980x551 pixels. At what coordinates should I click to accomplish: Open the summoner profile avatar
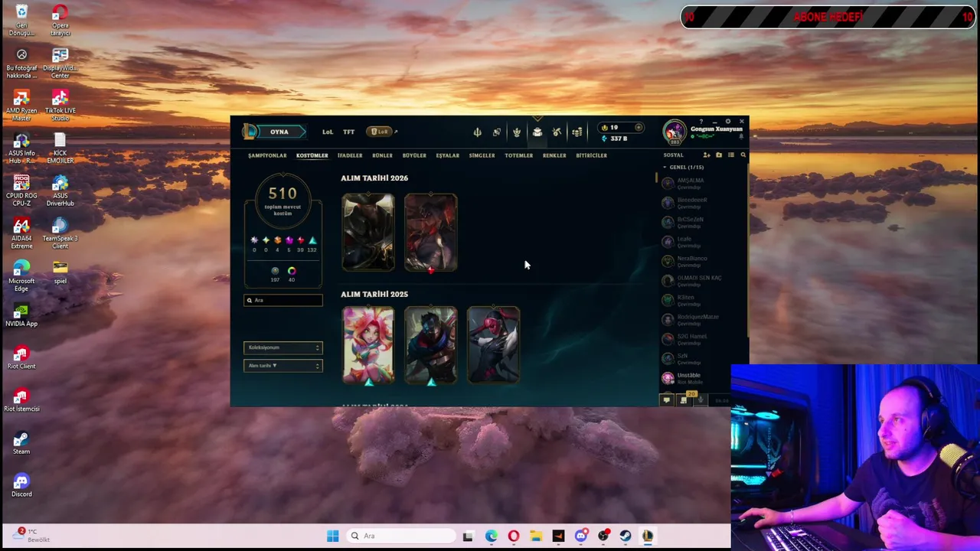675,132
